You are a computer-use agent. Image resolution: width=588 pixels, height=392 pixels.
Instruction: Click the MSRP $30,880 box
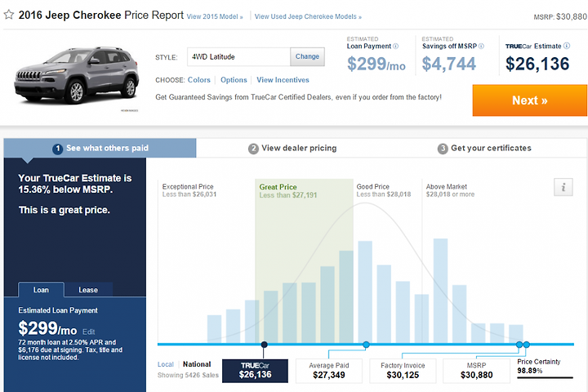point(476,371)
